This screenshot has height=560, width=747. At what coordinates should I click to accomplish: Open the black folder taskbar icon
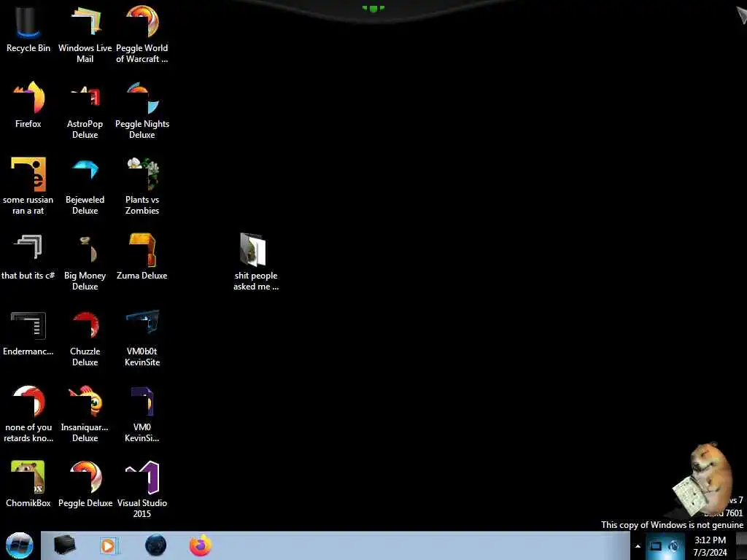[x=65, y=545]
